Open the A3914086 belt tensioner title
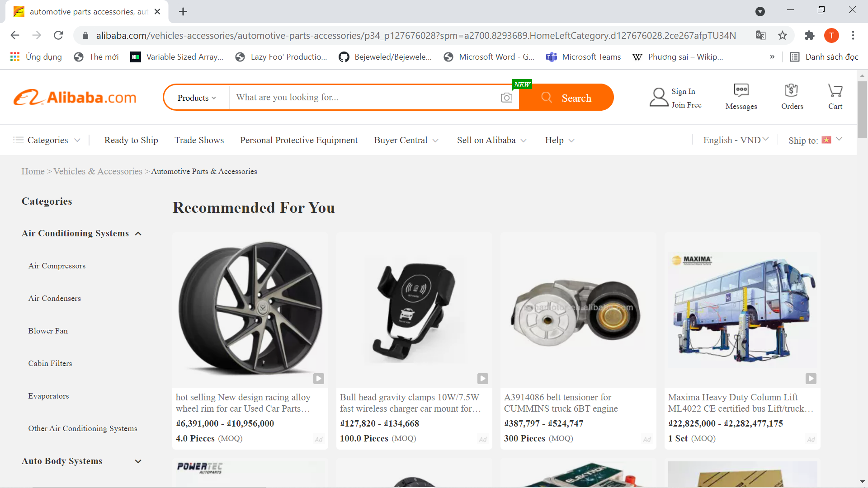The image size is (868, 488). click(x=561, y=403)
